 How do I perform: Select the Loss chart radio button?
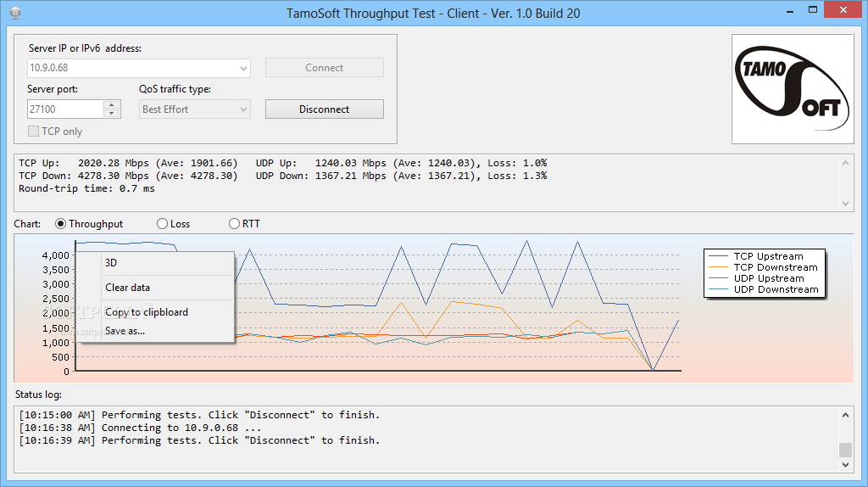coord(162,224)
